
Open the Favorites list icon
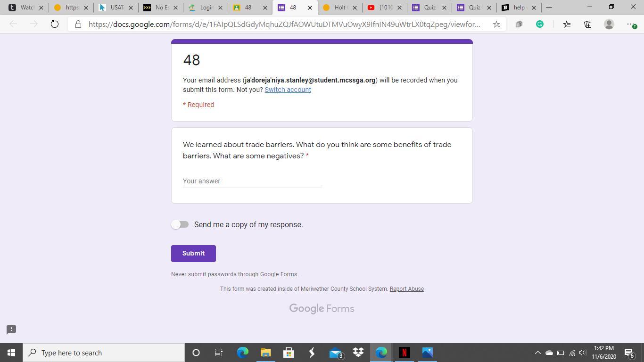(567, 24)
